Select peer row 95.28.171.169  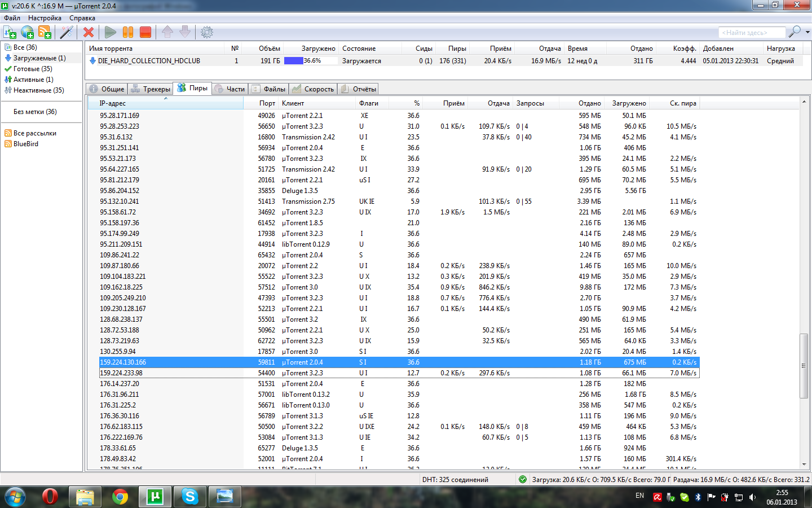[x=399, y=116]
